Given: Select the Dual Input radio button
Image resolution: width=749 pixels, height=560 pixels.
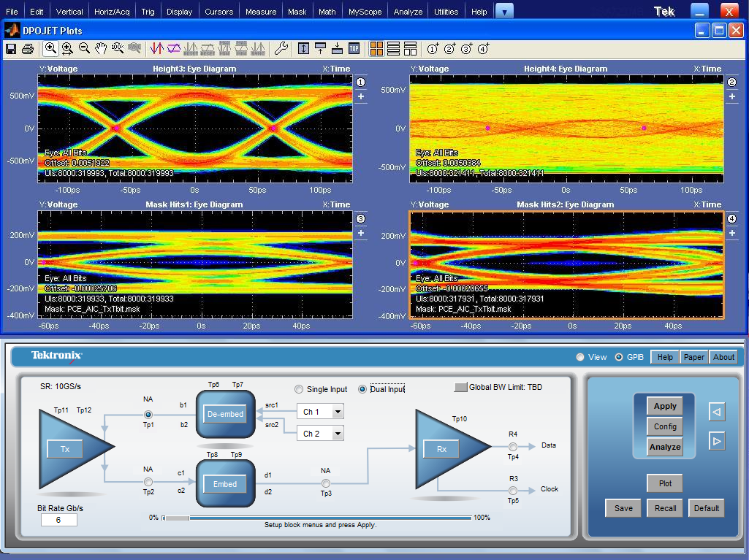Looking at the screenshot, I should 362,389.
